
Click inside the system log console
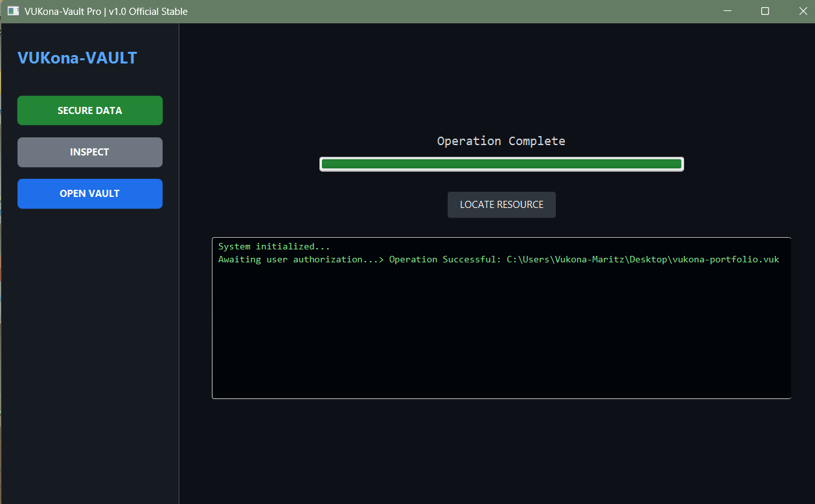tap(501, 324)
